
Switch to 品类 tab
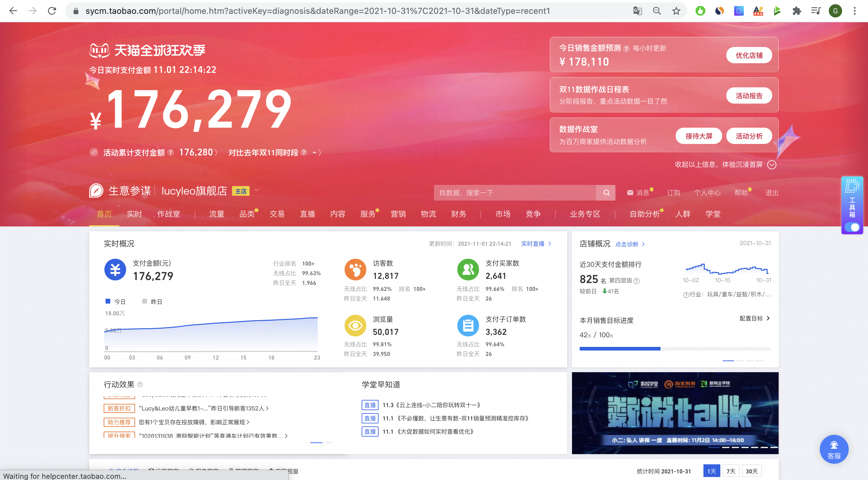click(x=247, y=214)
